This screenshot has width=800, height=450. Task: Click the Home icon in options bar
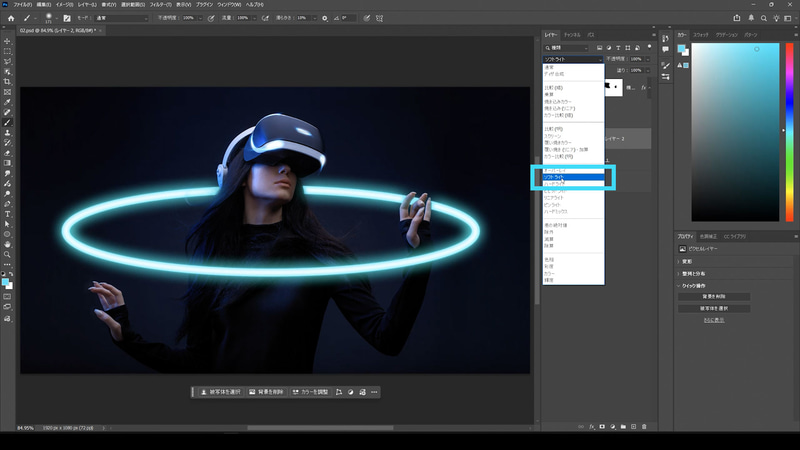9,17
